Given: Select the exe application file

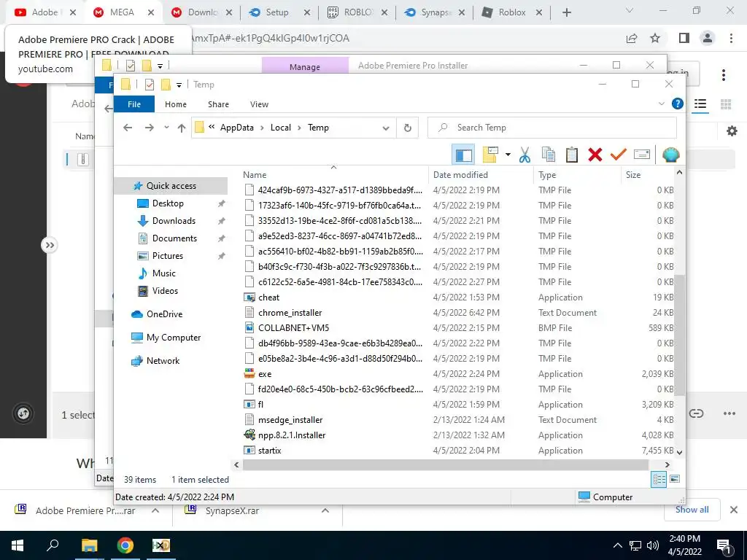Looking at the screenshot, I should [265, 374].
